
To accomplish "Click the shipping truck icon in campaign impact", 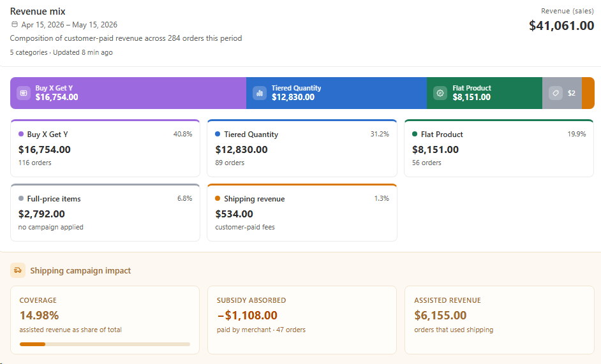I will pyautogui.click(x=18, y=270).
